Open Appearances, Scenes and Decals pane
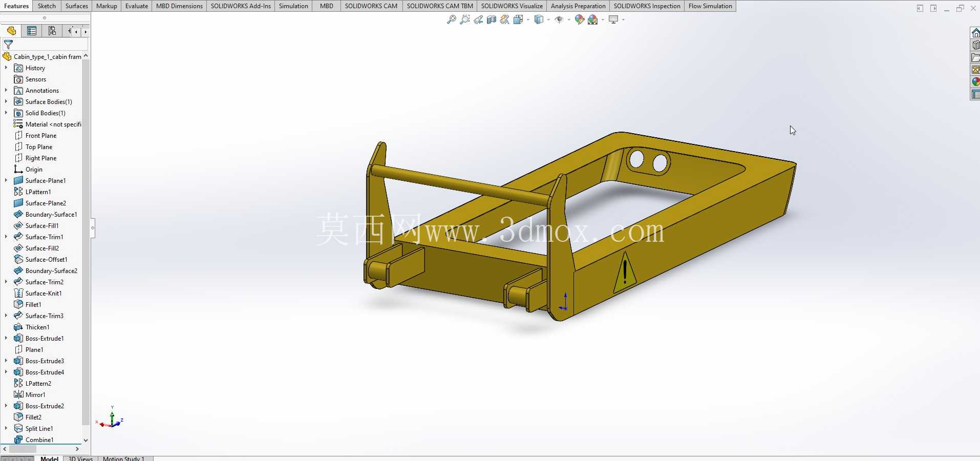Screen dimensions: 980x461 (975, 82)
